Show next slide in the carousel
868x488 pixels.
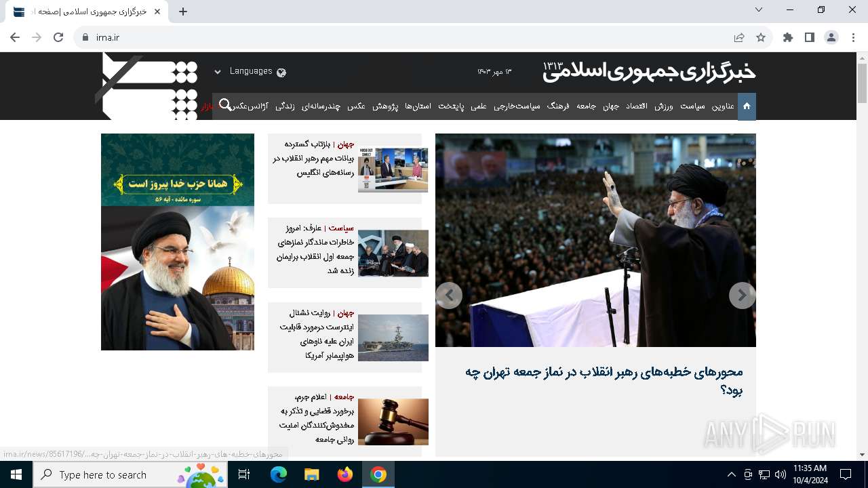[x=742, y=296]
